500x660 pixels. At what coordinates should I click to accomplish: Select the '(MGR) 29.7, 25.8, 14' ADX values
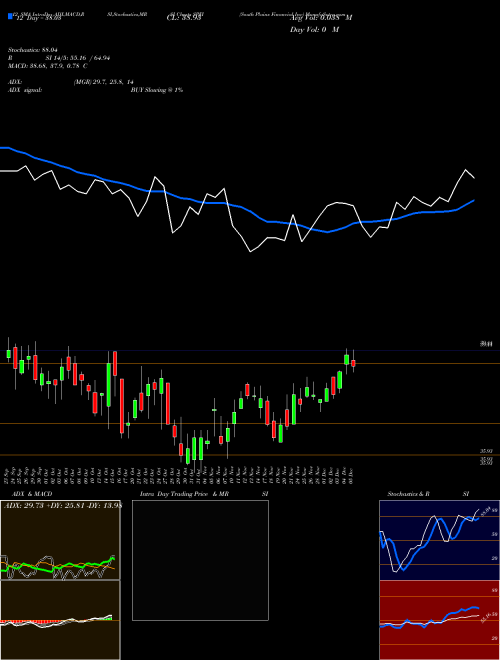[104, 82]
